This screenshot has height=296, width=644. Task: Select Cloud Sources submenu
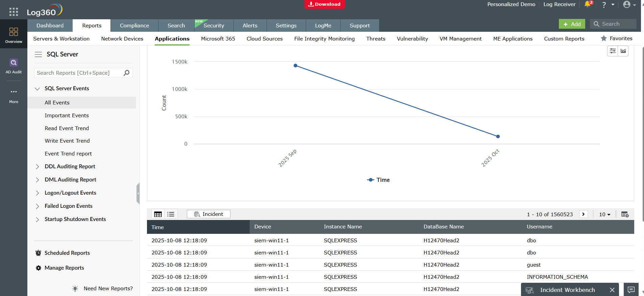pos(265,39)
